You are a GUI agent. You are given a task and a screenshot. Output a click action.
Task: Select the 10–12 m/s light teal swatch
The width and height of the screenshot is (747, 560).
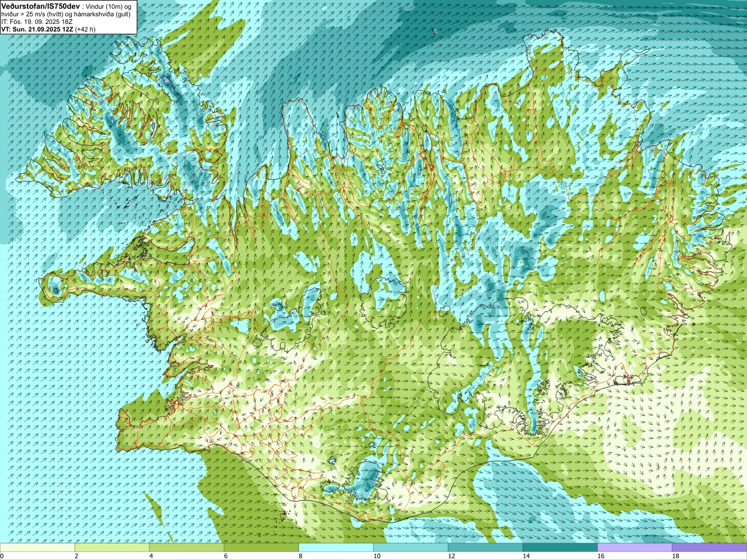(411, 548)
